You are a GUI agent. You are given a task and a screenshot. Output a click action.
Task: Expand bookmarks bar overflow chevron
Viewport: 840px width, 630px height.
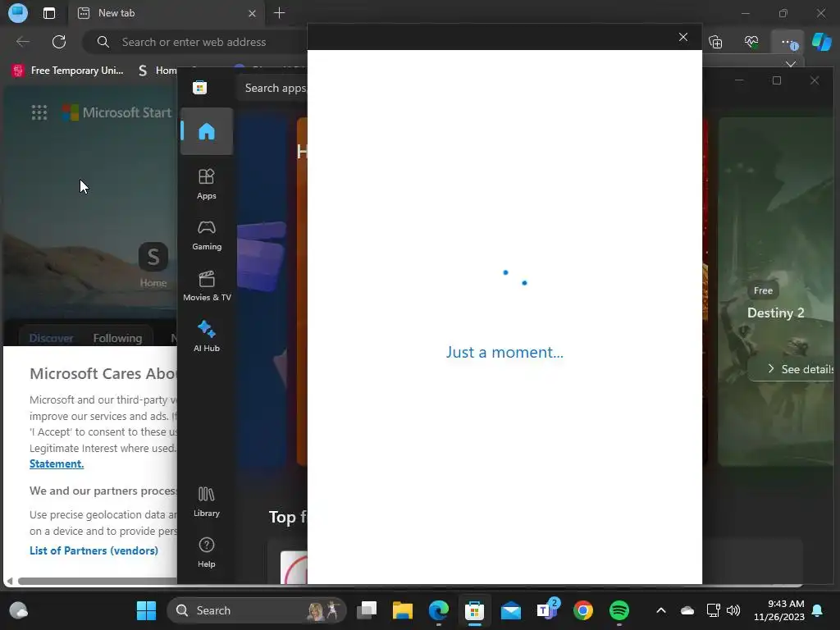(x=791, y=64)
